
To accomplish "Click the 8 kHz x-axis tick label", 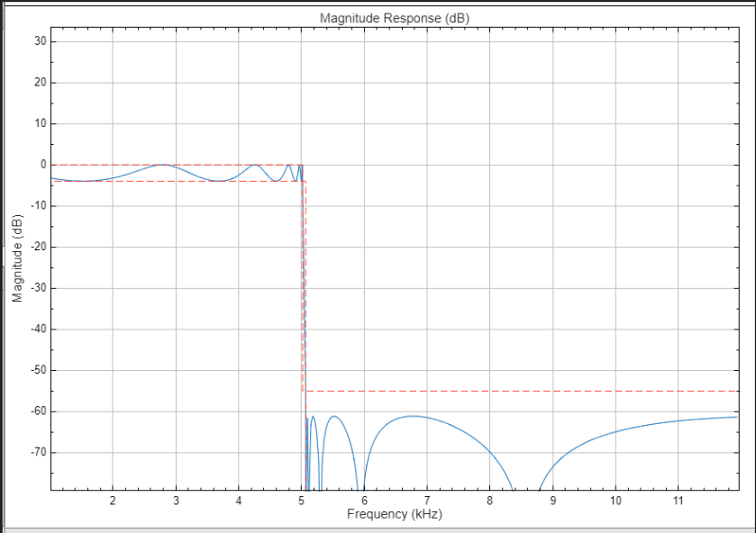I will tap(490, 500).
